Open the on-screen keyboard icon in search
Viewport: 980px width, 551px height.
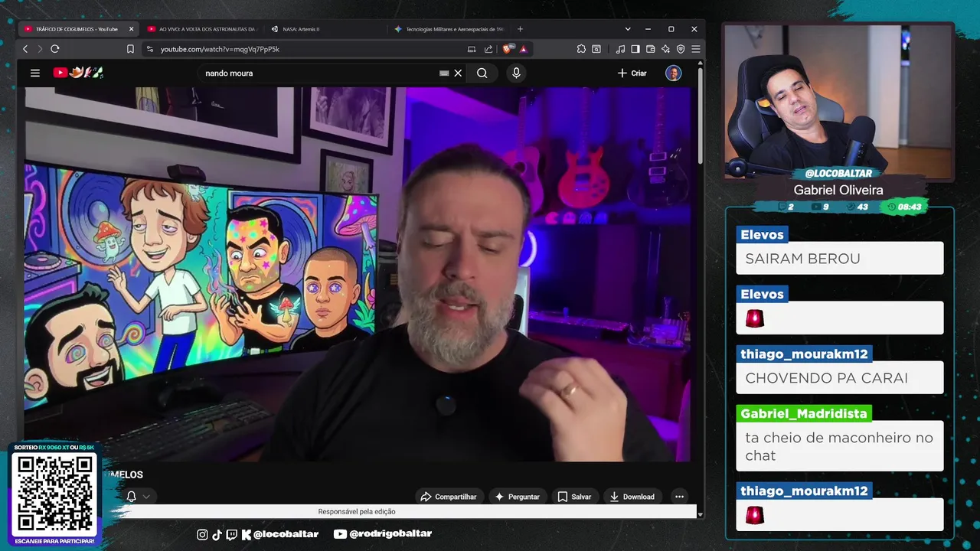tap(444, 73)
